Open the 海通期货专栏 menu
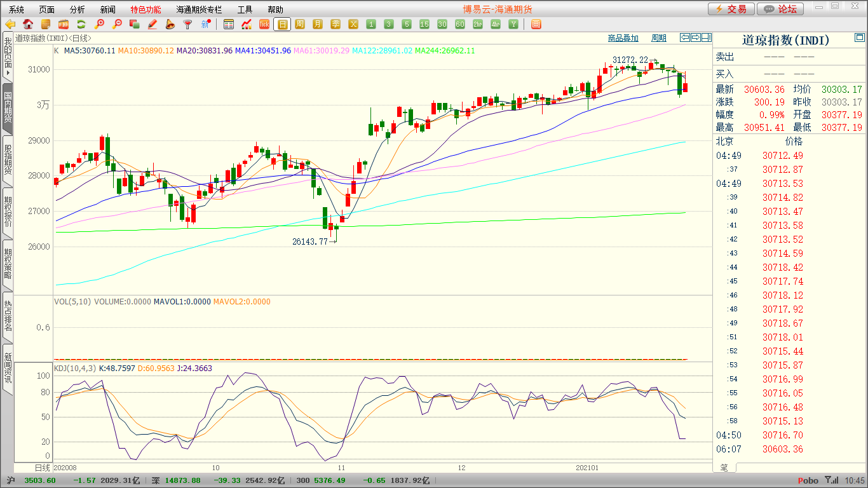The height and width of the screenshot is (488, 868). tap(200, 10)
